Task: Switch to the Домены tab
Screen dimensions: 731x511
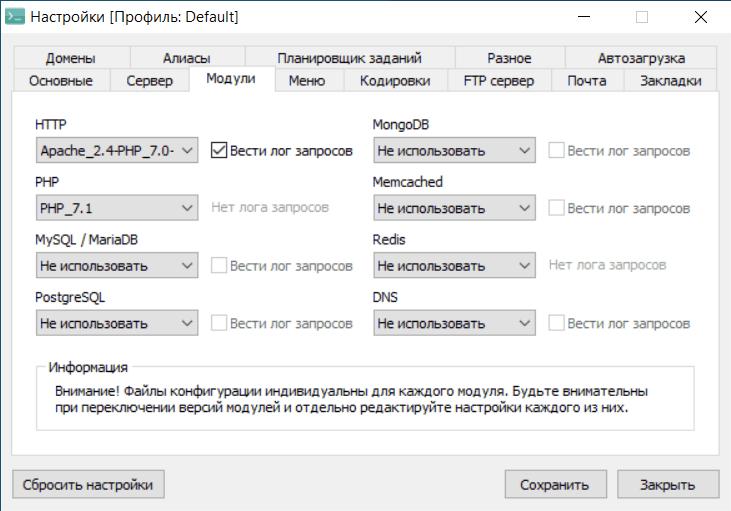Action: pos(70,58)
